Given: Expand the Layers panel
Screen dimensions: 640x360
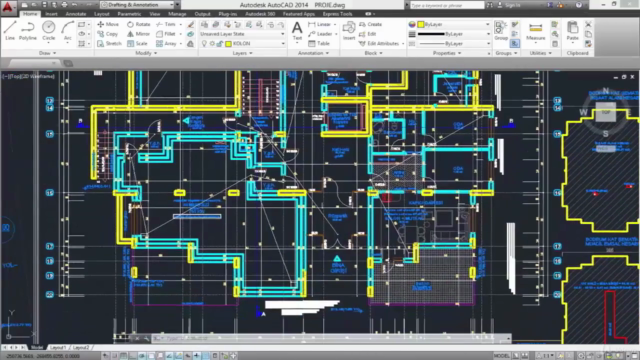Looking at the screenshot, I should (x=242, y=53).
